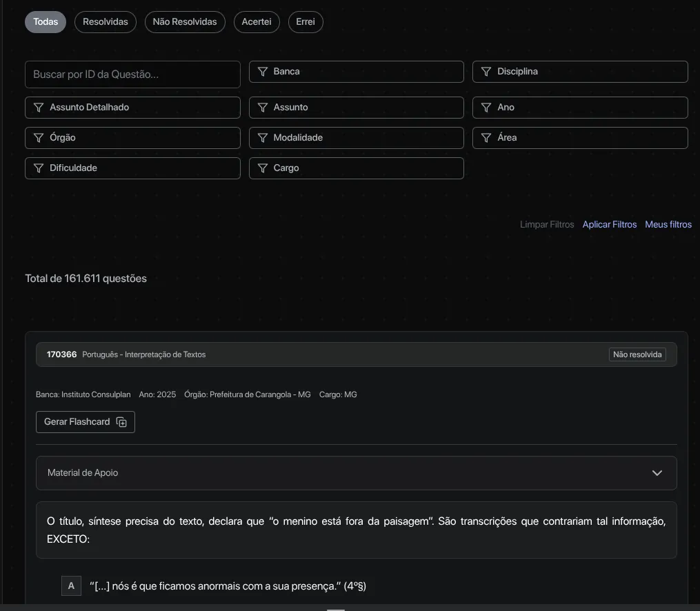Switch to the Não Resolvidas tab
The image size is (700, 611).
point(185,22)
